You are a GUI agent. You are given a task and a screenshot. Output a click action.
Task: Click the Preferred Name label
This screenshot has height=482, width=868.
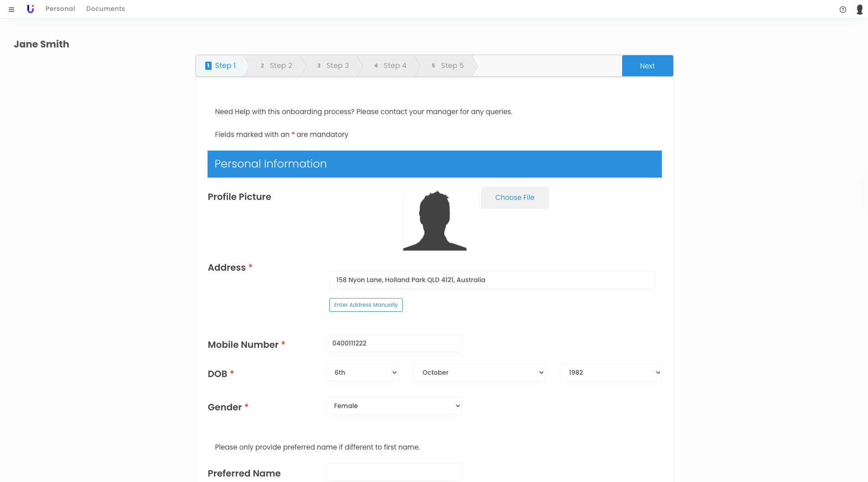coord(244,473)
